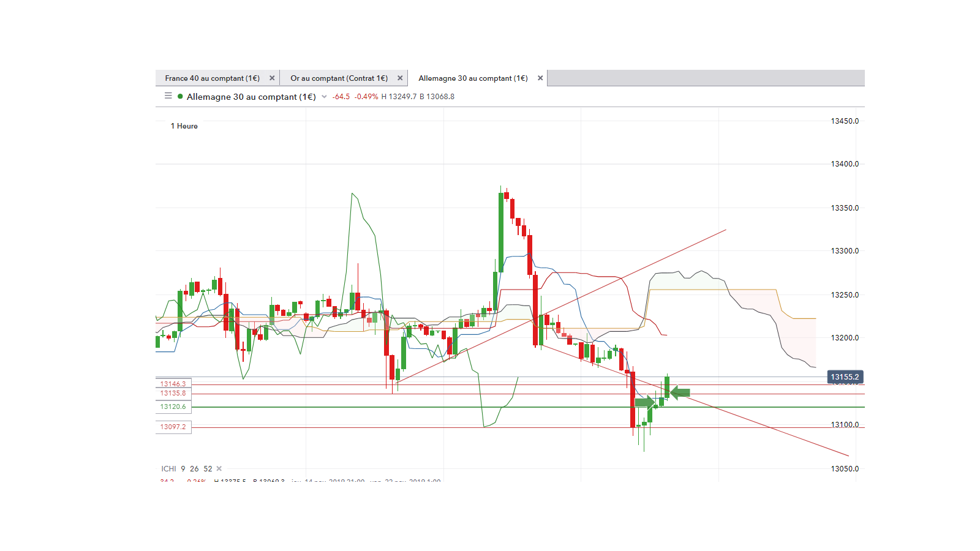This screenshot has width=980, height=551.
Task: Click the current price tag 13155.2
Action: (845, 377)
